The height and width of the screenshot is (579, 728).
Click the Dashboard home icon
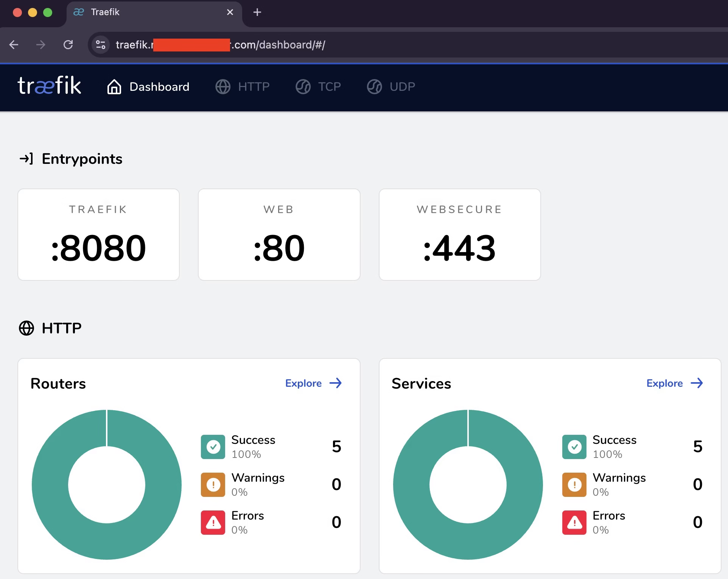[114, 87]
